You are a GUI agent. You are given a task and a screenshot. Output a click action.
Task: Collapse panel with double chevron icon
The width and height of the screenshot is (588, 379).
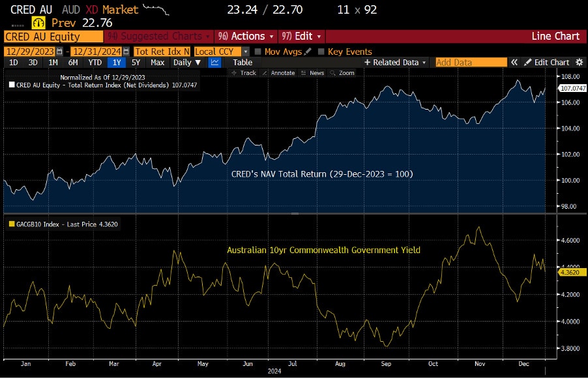[x=514, y=62]
